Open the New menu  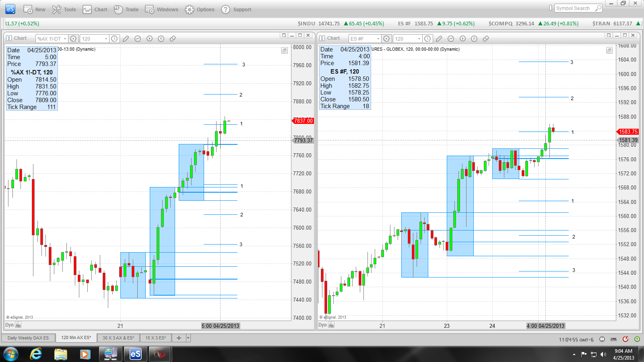[x=34, y=9]
